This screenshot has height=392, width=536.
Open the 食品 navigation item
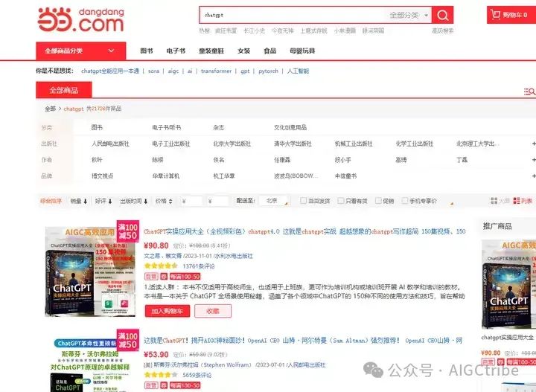270,51
